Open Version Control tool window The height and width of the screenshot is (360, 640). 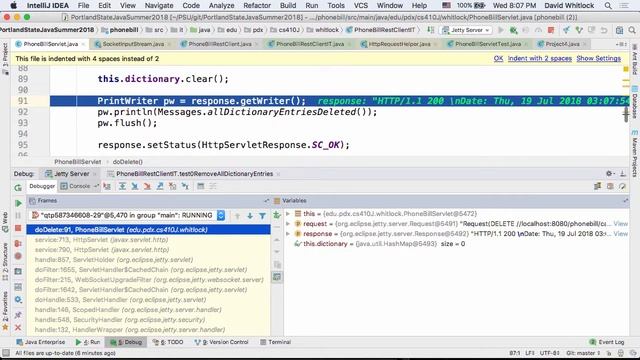click(221, 342)
